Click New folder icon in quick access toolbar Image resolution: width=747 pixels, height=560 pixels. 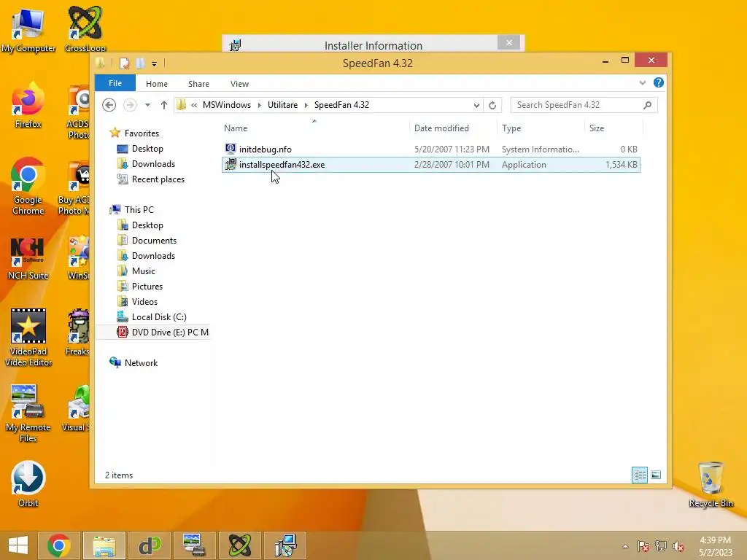140,63
